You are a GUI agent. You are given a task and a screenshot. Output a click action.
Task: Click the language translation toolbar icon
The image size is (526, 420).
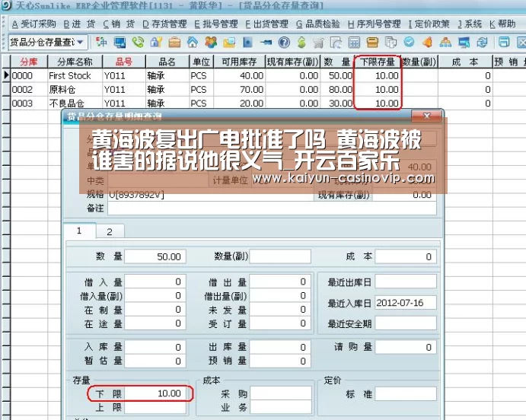(101, 43)
